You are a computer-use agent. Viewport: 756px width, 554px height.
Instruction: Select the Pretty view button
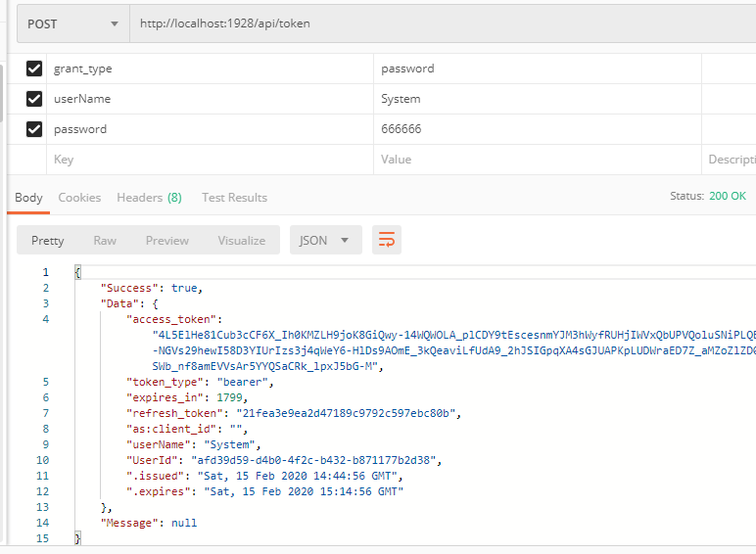pyautogui.click(x=48, y=240)
